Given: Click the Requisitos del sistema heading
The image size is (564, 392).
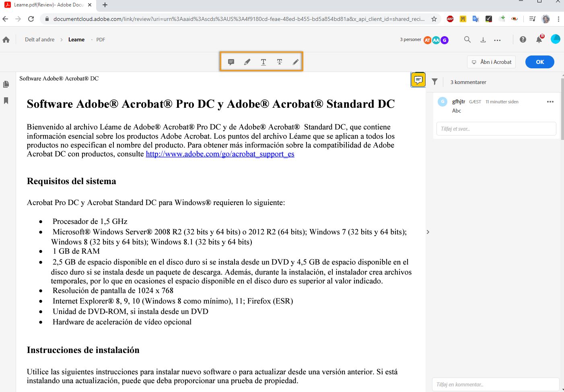Looking at the screenshot, I should point(71,181).
